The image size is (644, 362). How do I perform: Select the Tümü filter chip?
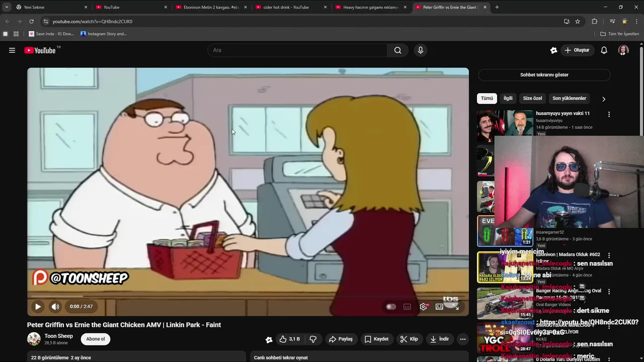[487, 99]
